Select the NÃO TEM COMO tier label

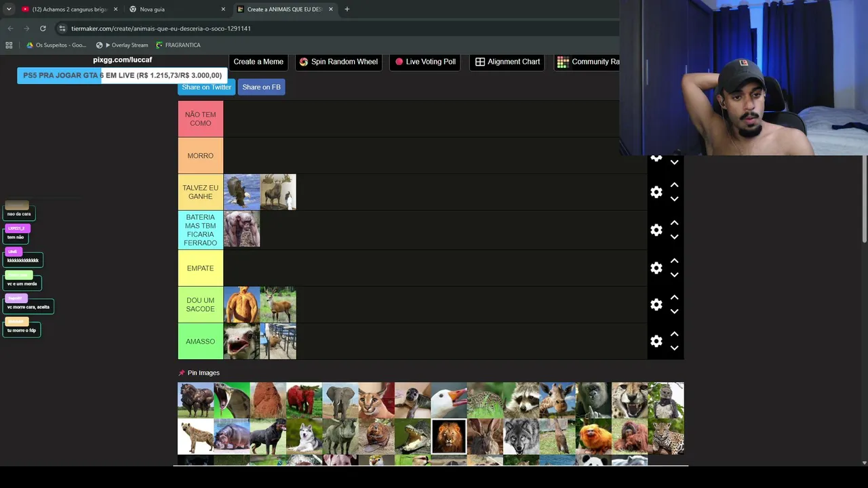pos(201,119)
